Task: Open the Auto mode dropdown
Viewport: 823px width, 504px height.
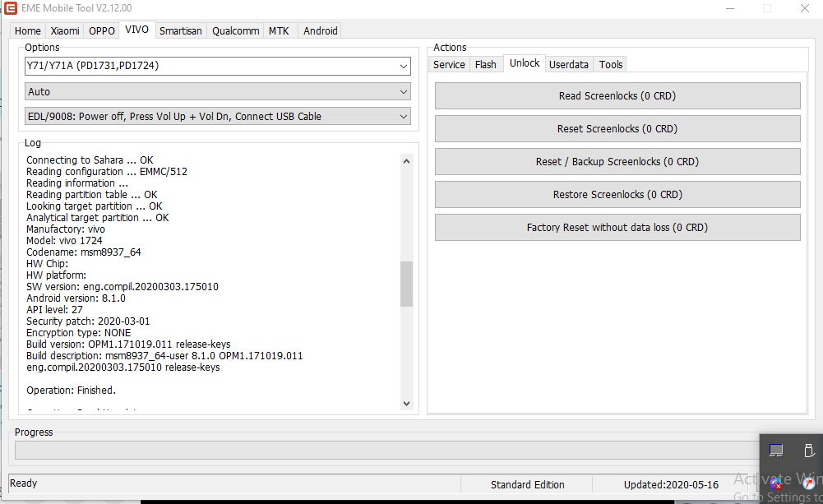Action: (x=403, y=92)
